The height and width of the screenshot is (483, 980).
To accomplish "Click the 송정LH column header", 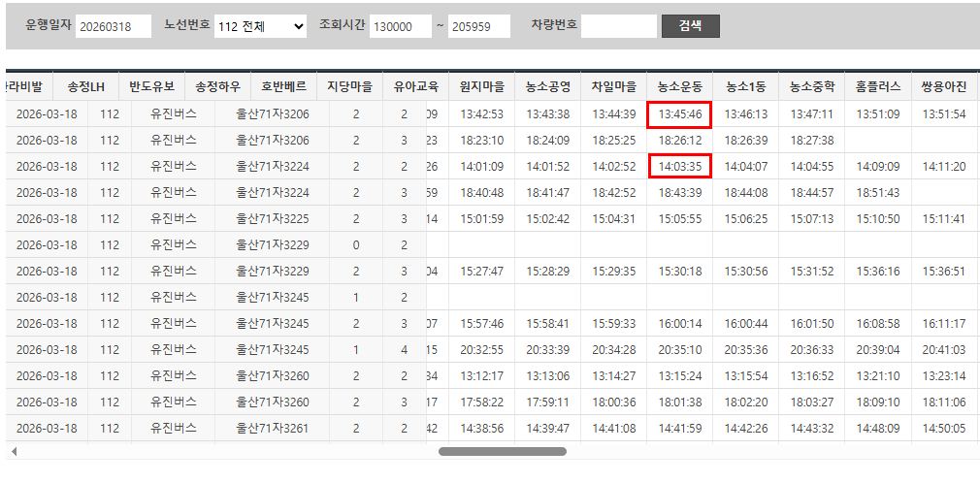I will (85, 86).
